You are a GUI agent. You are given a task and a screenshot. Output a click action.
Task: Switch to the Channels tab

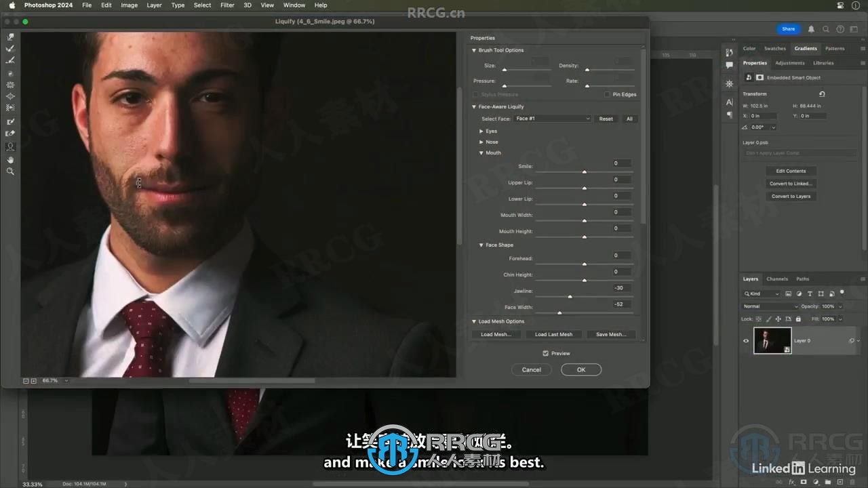777,279
